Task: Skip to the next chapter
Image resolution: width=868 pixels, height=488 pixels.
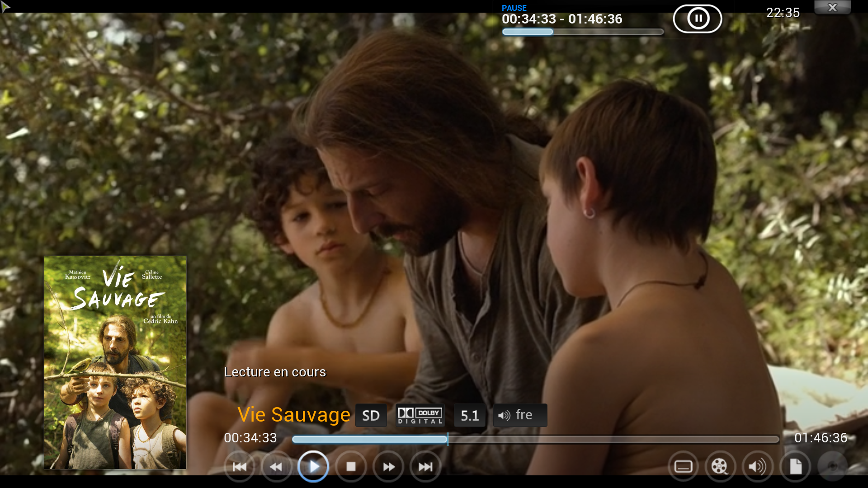Action: [425, 466]
